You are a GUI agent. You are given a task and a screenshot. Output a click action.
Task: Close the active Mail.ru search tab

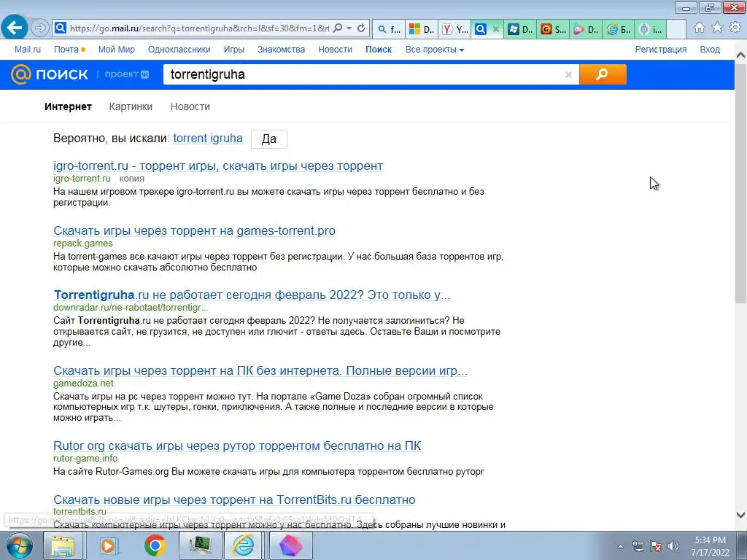pyautogui.click(x=495, y=29)
